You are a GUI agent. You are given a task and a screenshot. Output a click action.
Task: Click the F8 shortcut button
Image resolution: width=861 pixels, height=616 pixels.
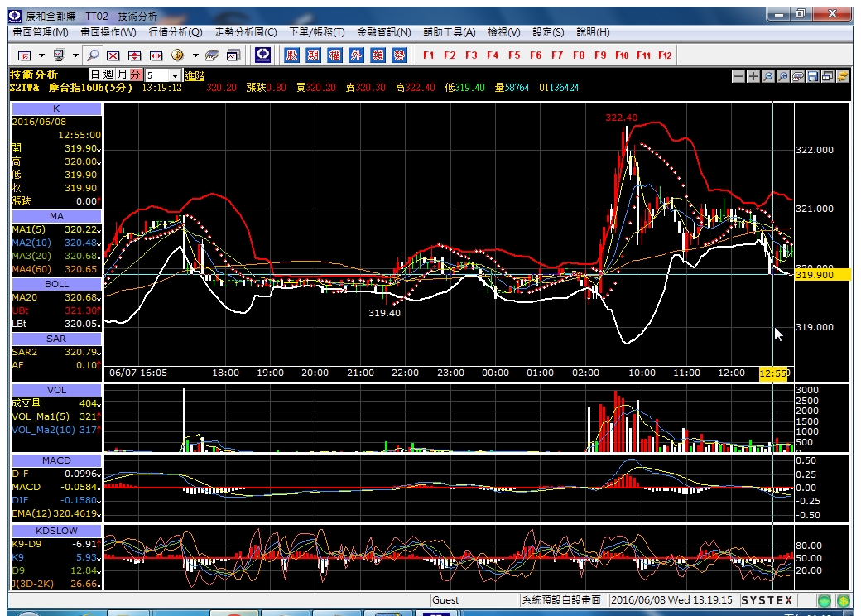pyautogui.click(x=579, y=55)
